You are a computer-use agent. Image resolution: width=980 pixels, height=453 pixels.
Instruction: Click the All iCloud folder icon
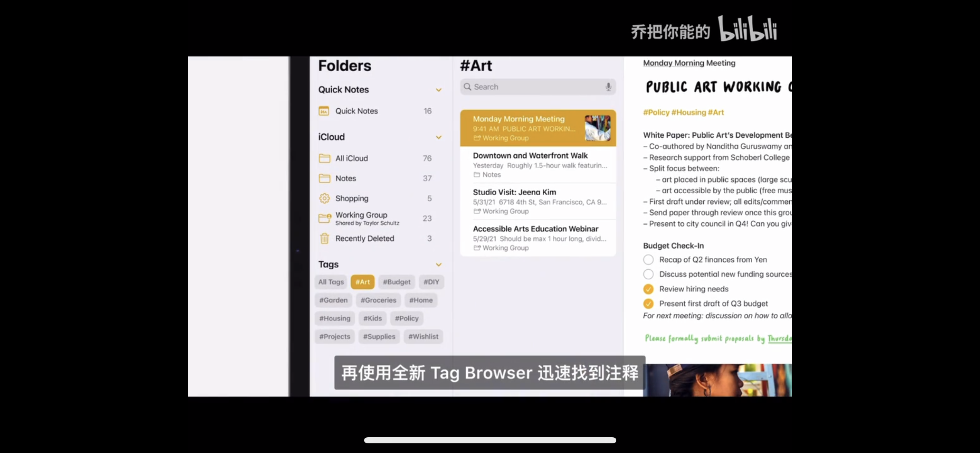[324, 158]
